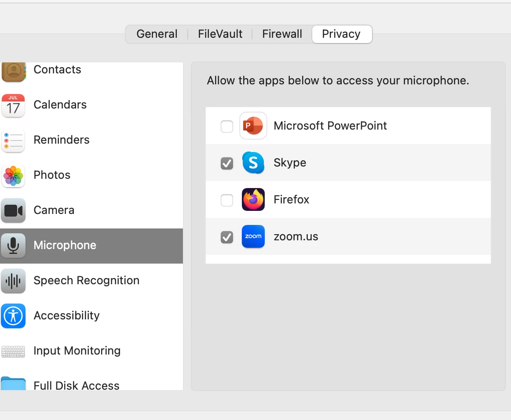Viewport: 511px width, 420px height.
Task: Choose the Photos flower icon
Action: tap(13, 176)
